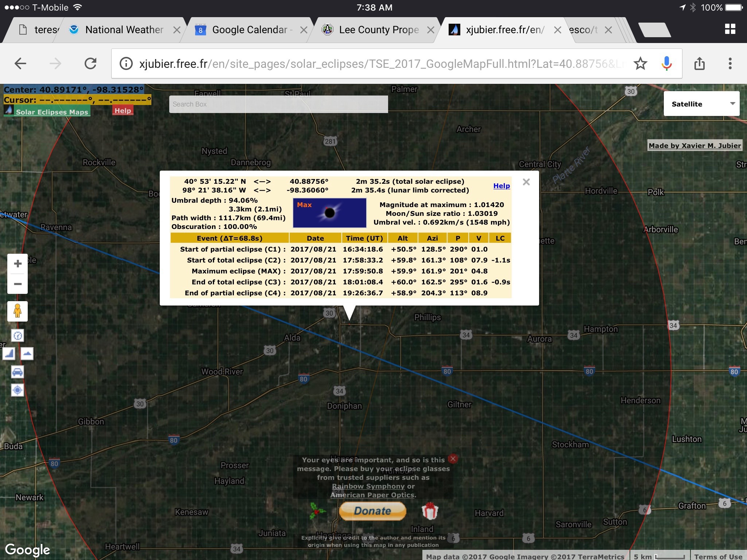Zoom in the map with plus button
The height and width of the screenshot is (560, 747).
(x=18, y=264)
